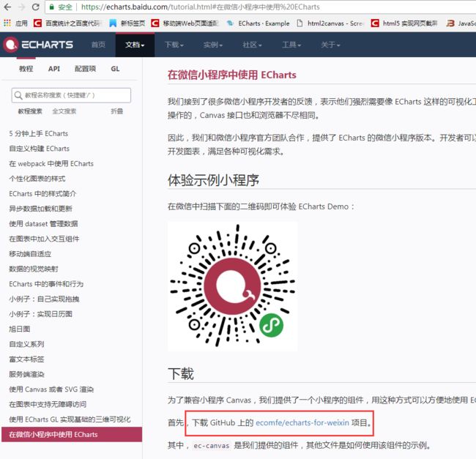Expand the 关于 dropdown menu
476x459 pixels.
[x=330, y=45]
